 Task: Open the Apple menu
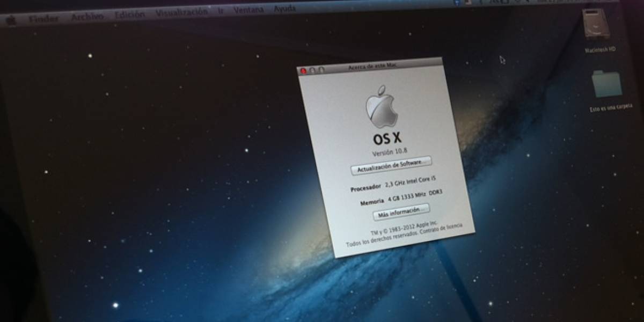[11, 21]
